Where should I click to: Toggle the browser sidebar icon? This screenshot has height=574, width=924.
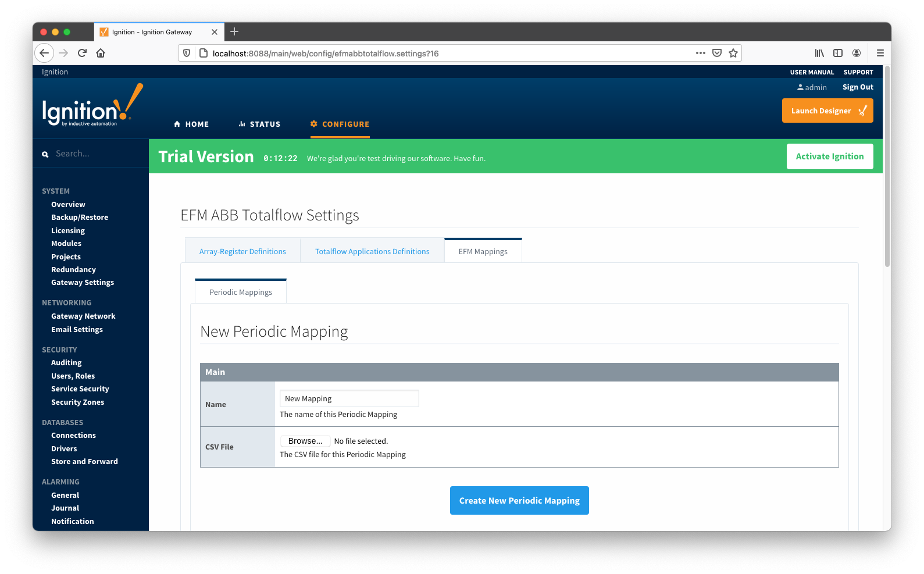tap(838, 53)
